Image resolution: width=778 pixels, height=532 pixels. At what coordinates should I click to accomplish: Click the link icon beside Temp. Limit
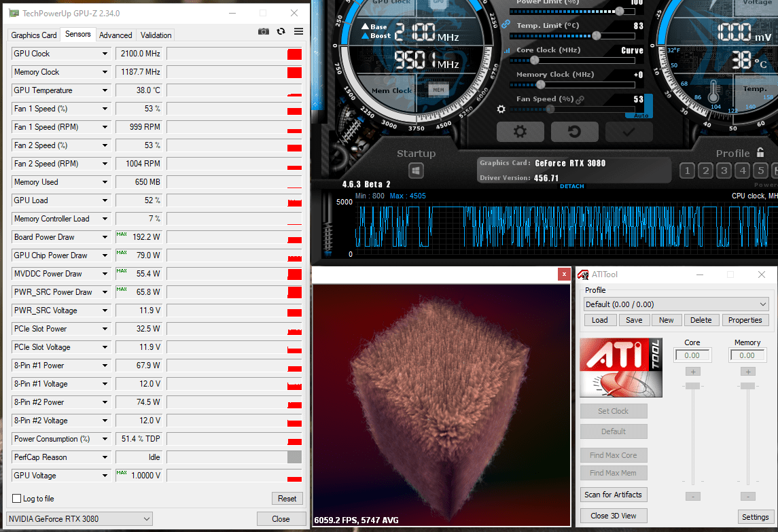[506, 24]
